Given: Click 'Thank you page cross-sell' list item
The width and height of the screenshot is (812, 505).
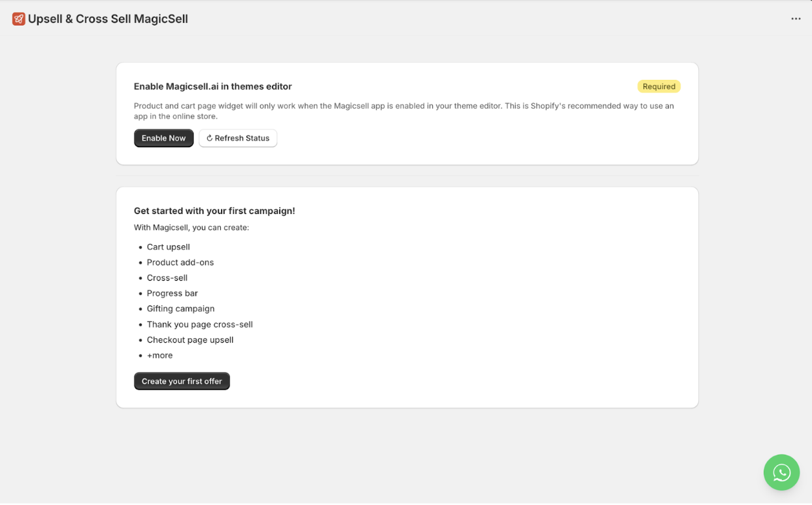Looking at the screenshot, I should click(x=200, y=324).
